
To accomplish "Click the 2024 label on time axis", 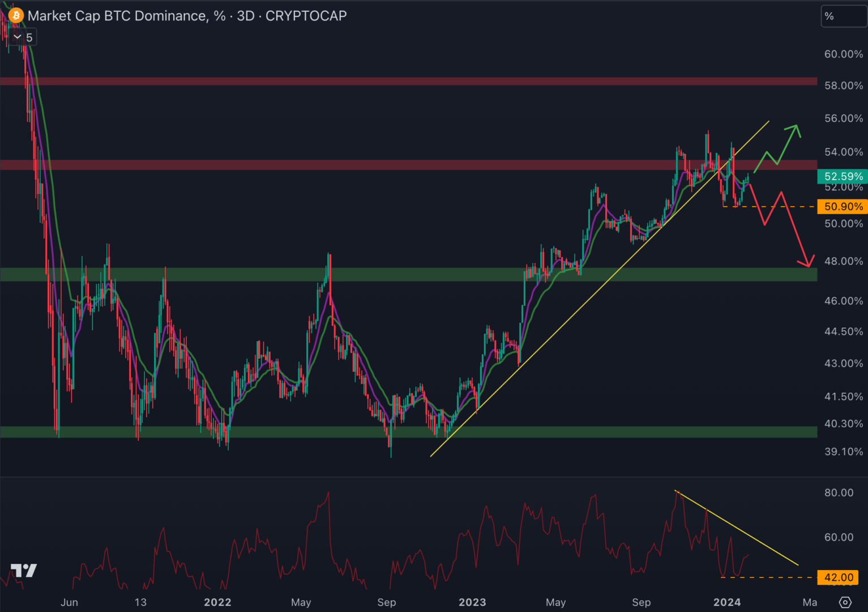I will (727, 602).
